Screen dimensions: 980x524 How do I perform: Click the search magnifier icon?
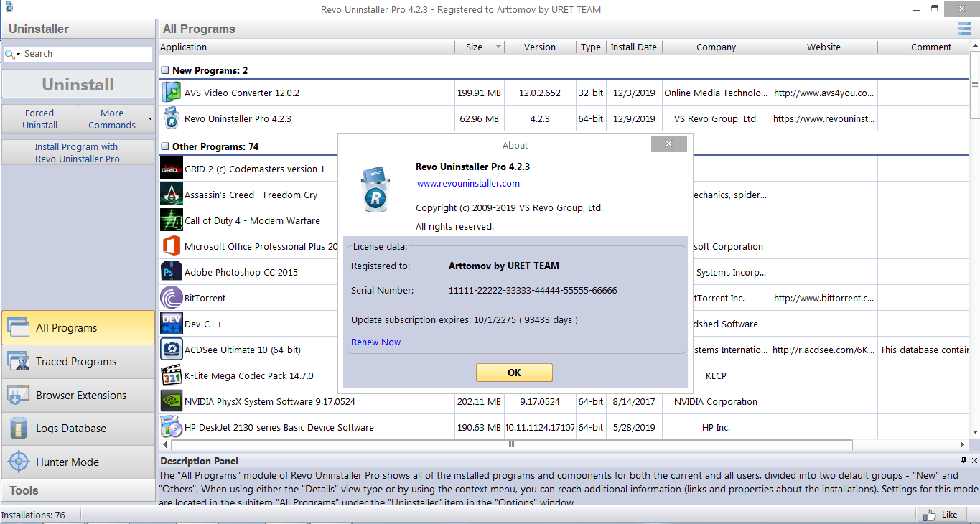[x=10, y=54]
